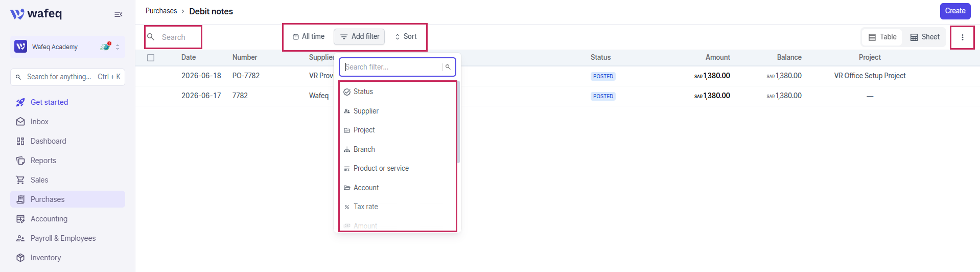Focus the Search for anything field
The image size is (980, 272).
coord(67,77)
